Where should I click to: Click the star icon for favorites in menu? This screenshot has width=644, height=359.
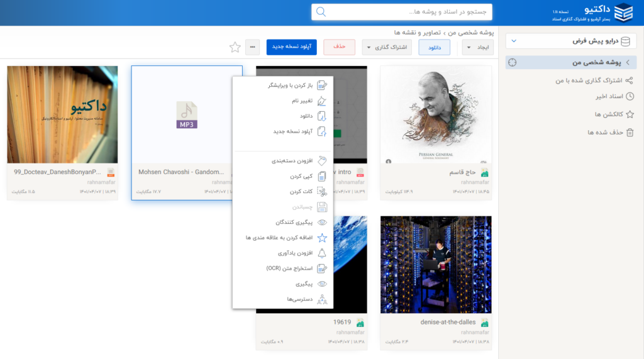coord(322,238)
